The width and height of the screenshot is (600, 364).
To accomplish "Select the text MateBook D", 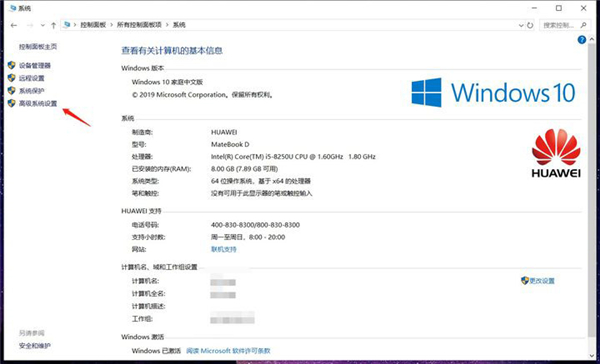I will (230, 144).
